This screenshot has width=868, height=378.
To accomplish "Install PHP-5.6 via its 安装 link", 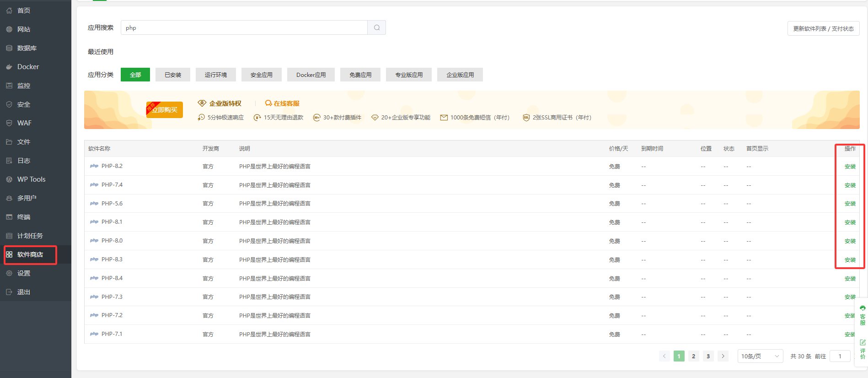I will 850,204.
